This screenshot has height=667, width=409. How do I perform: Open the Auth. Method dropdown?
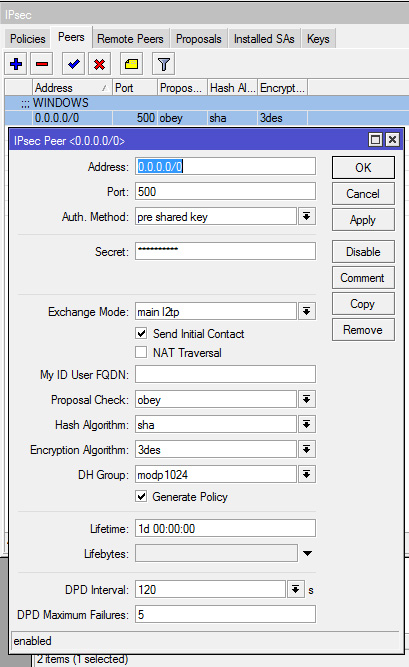click(x=306, y=217)
